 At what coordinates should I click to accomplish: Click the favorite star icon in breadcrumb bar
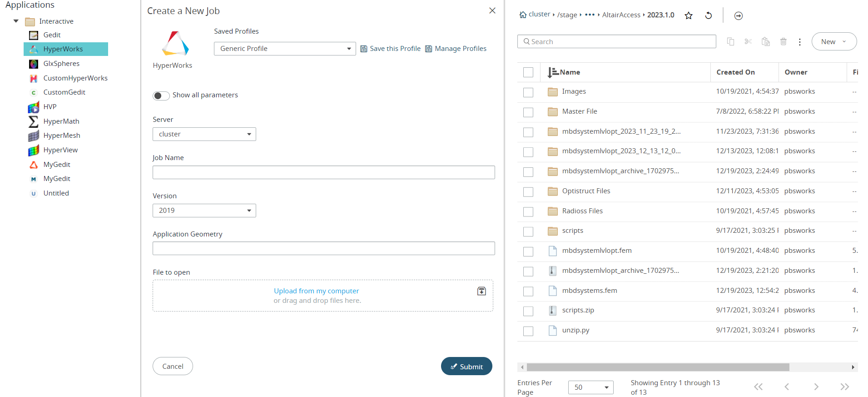point(689,15)
